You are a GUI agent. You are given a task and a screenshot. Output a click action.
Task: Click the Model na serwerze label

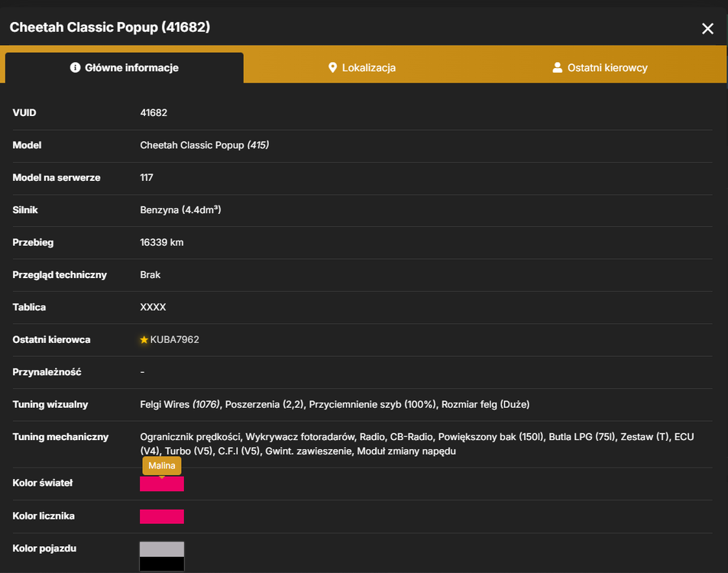click(x=57, y=178)
